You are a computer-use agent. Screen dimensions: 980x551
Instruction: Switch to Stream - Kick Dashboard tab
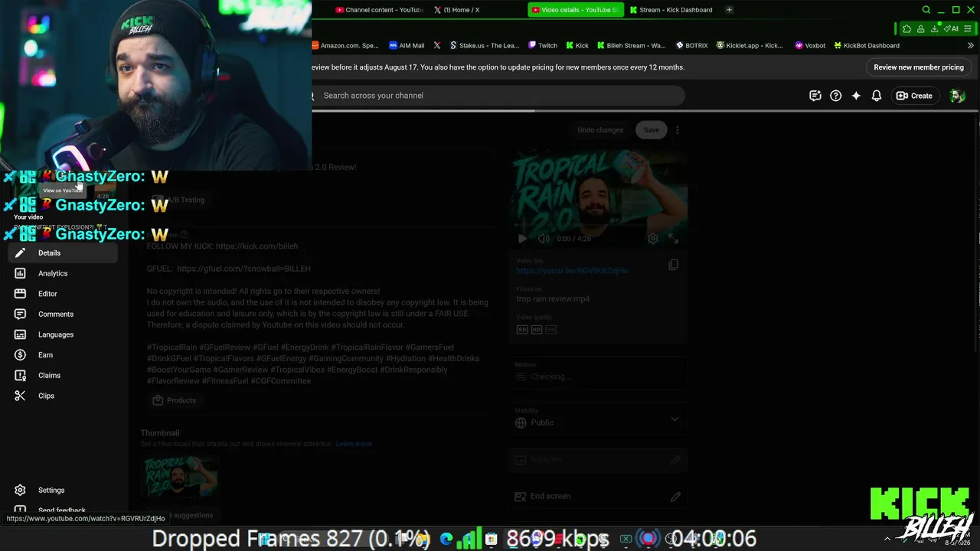[x=671, y=10]
